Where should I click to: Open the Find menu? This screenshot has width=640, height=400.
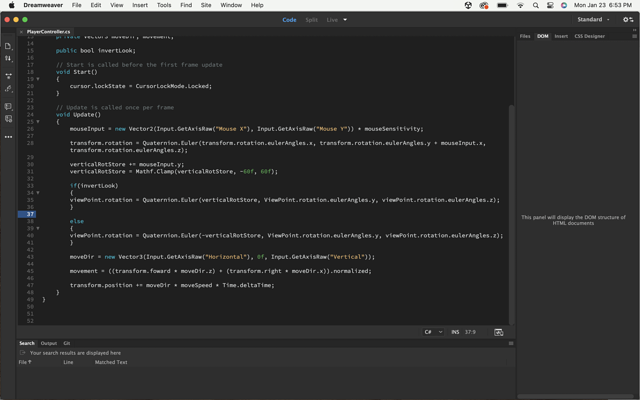coord(186,5)
